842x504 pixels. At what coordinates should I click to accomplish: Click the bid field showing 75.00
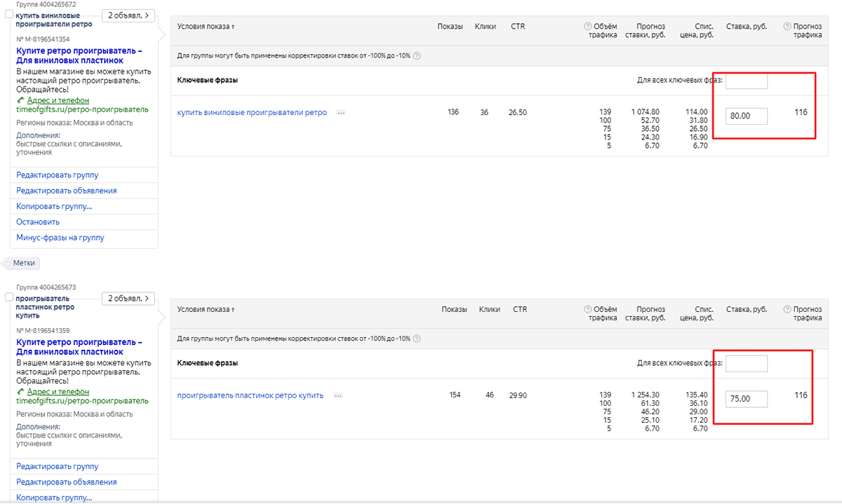746,399
